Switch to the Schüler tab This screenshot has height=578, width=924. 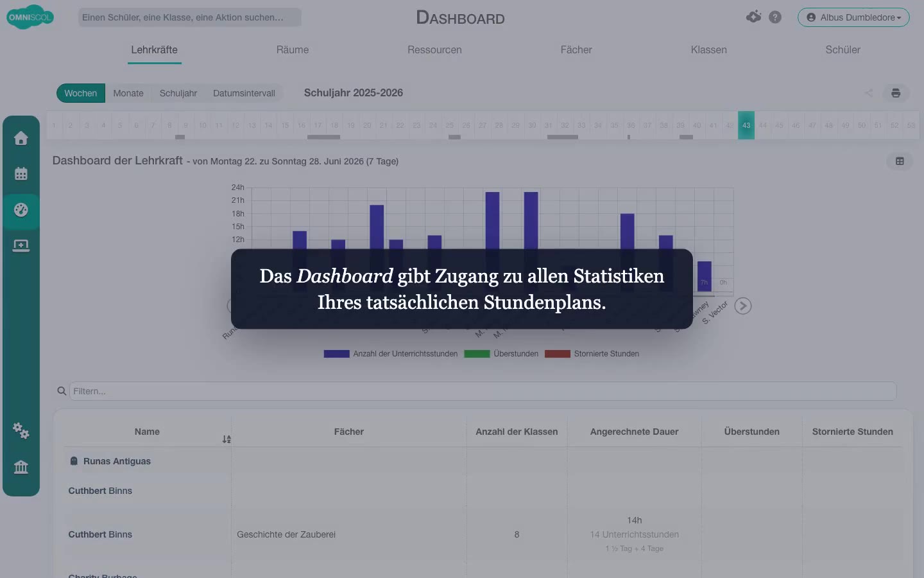pyautogui.click(x=843, y=50)
